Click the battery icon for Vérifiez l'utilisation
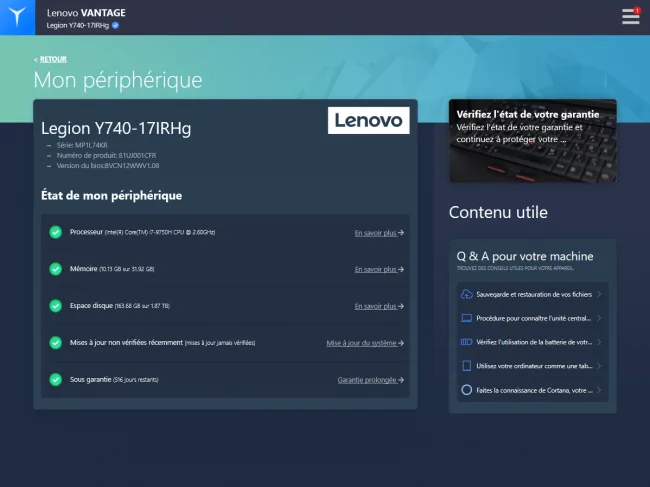 (x=466, y=342)
